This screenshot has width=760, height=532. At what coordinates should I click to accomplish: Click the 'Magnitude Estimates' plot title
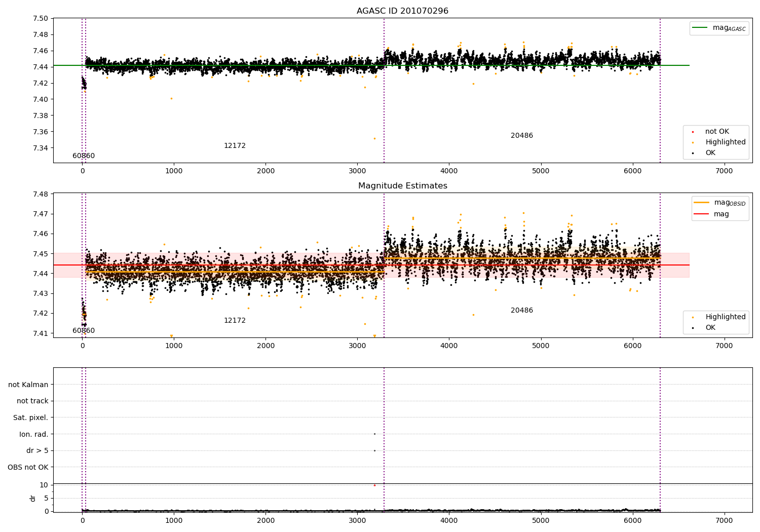click(x=402, y=186)
